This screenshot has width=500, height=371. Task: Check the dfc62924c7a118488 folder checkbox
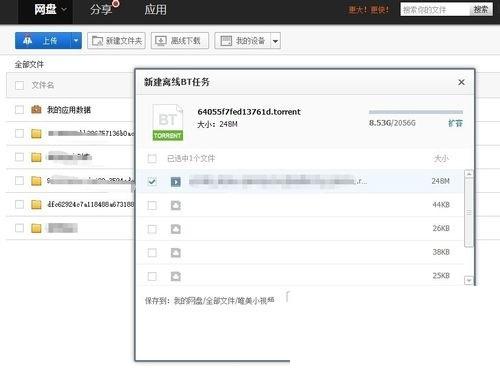coord(20,204)
